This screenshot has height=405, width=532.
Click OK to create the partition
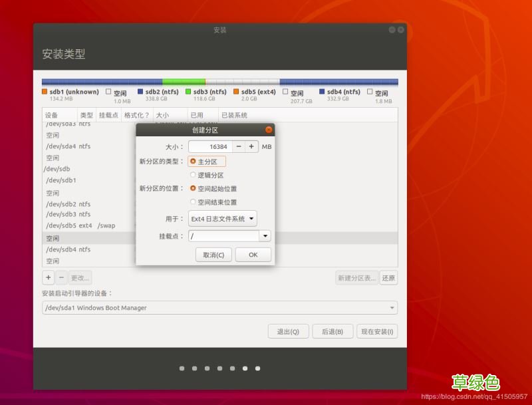(253, 254)
